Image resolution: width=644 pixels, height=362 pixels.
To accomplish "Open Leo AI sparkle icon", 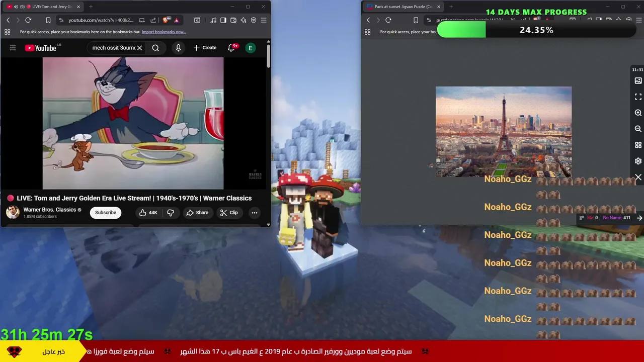I will [244, 20].
